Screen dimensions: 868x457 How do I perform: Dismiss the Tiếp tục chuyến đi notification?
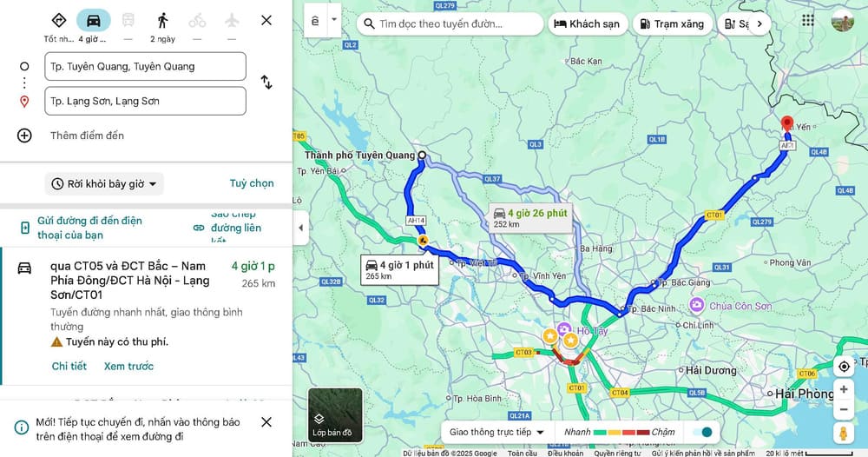[266, 422]
